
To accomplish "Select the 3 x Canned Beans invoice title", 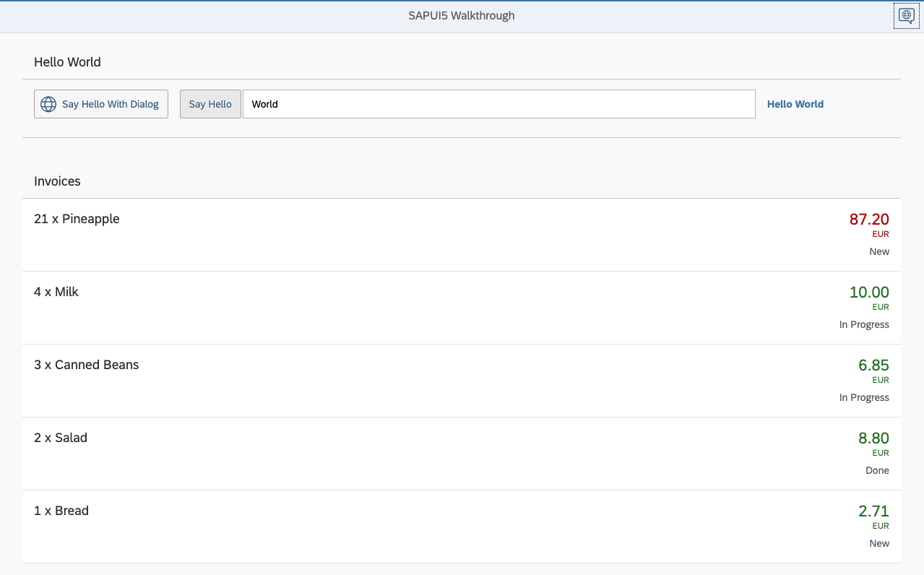I will (87, 365).
